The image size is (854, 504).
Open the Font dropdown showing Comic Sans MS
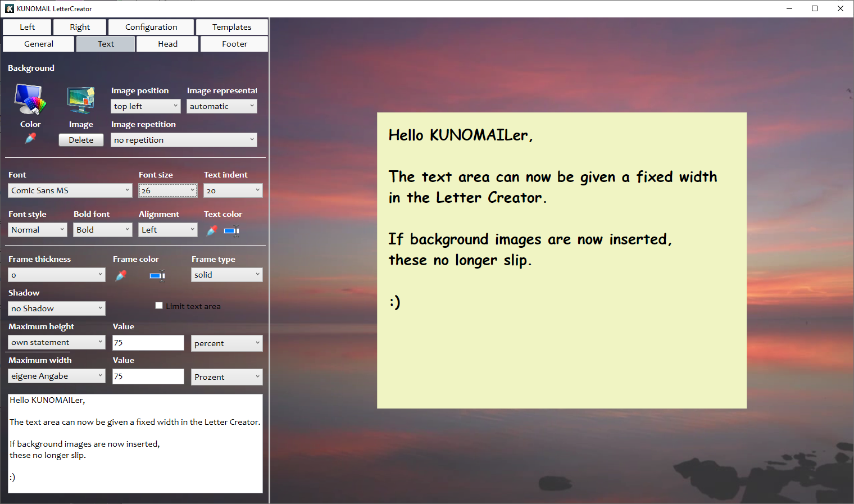[70, 190]
